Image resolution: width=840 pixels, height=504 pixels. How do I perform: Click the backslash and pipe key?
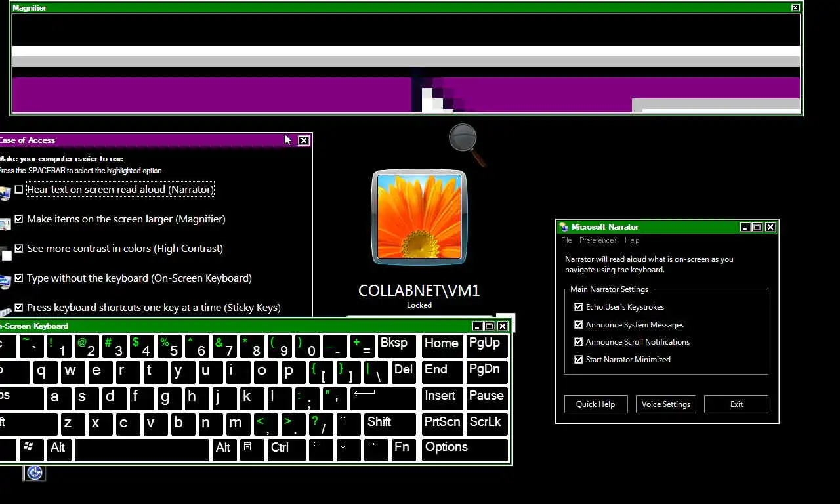pos(376,371)
